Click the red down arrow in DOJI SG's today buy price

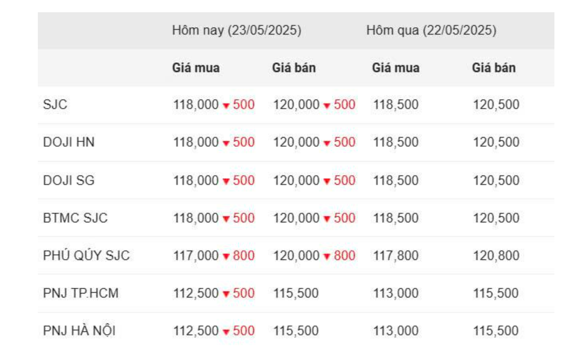pyautogui.click(x=226, y=181)
